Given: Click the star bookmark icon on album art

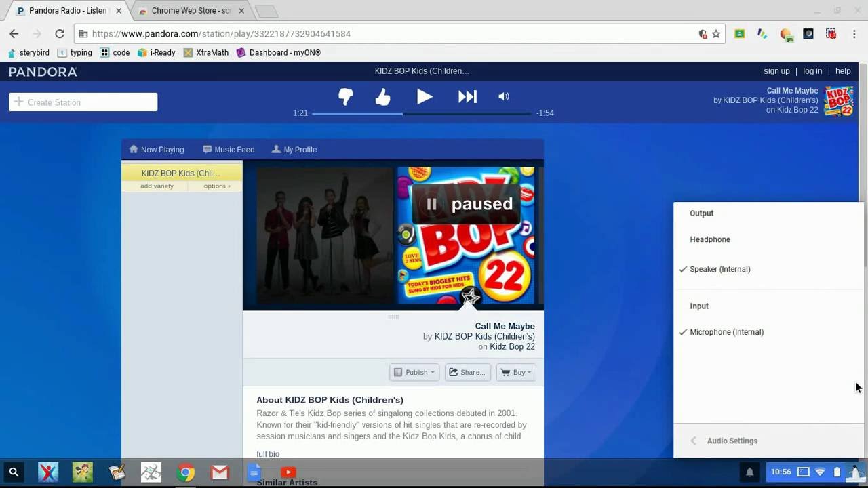Looking at the screenshot, I should point(470,296).
